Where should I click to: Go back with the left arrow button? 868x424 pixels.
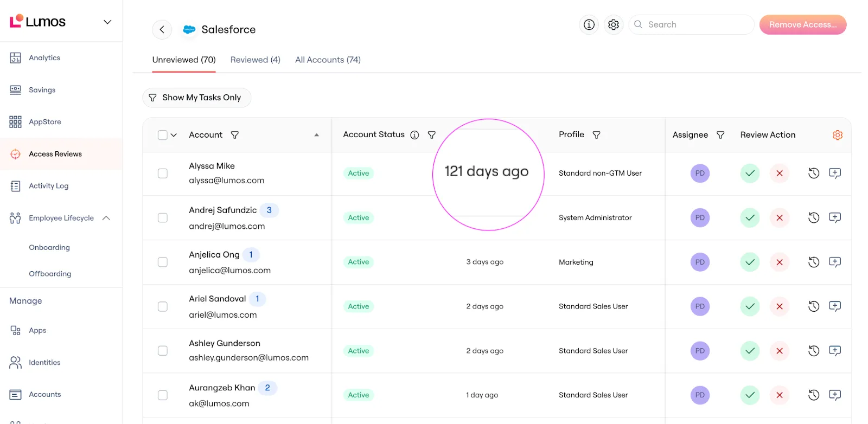(x=162, y=29)
